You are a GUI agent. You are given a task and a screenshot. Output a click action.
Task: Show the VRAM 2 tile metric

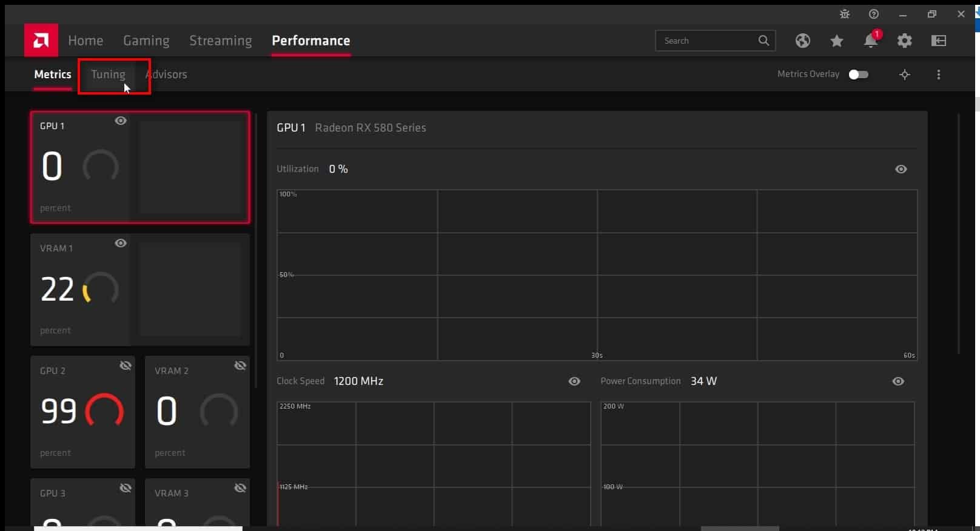click(240, 366)
